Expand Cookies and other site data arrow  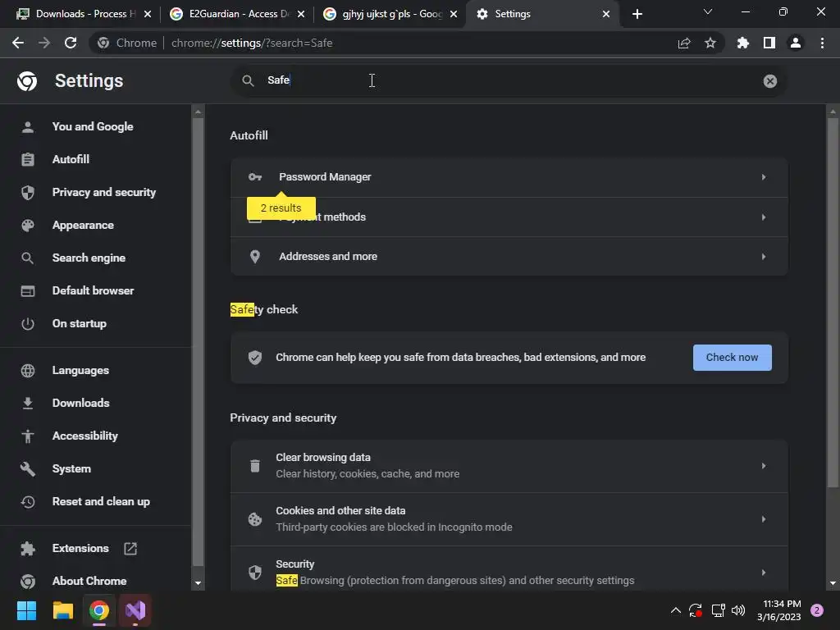[x=764, y=519]
